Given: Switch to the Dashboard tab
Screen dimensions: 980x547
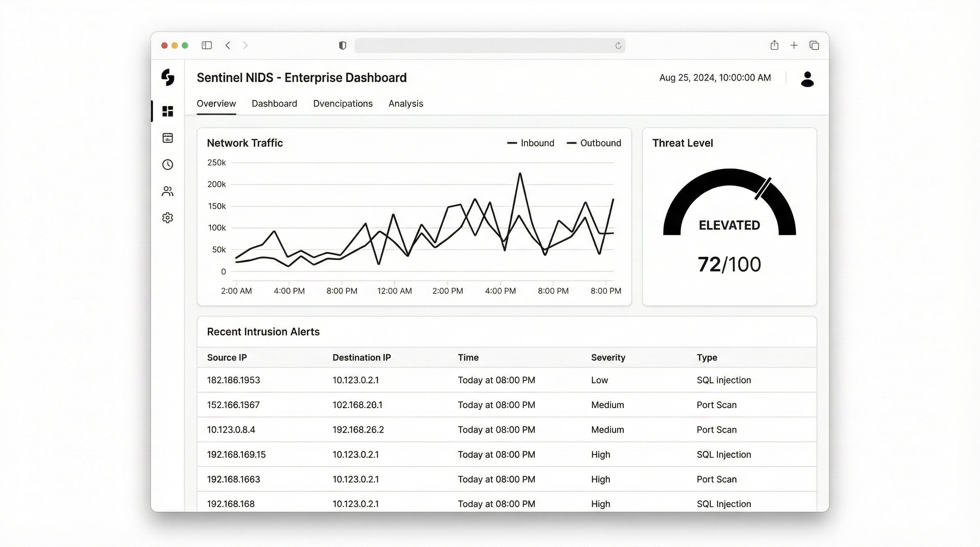Looking at the screenshot, I should point(274,104).
